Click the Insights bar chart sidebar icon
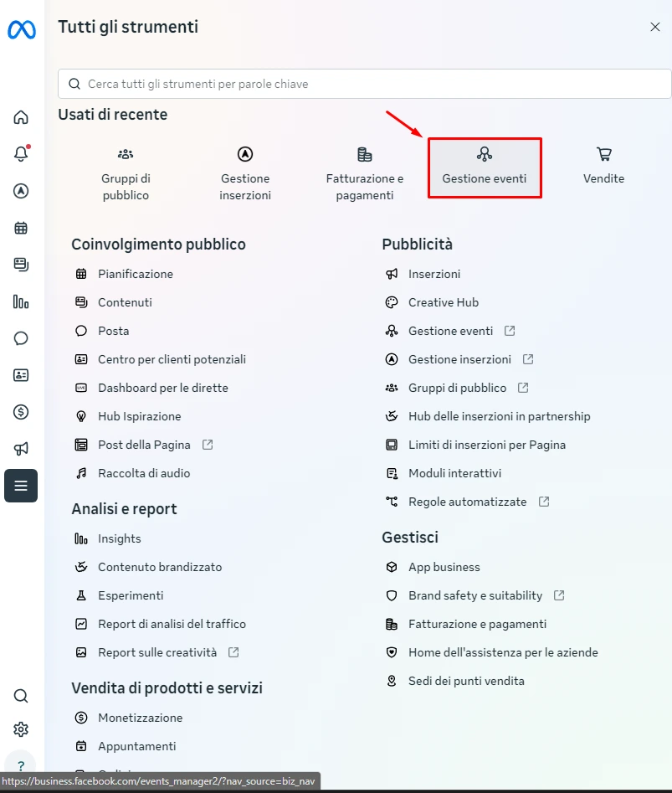The image size is (672, 793). tap(21, 301)
